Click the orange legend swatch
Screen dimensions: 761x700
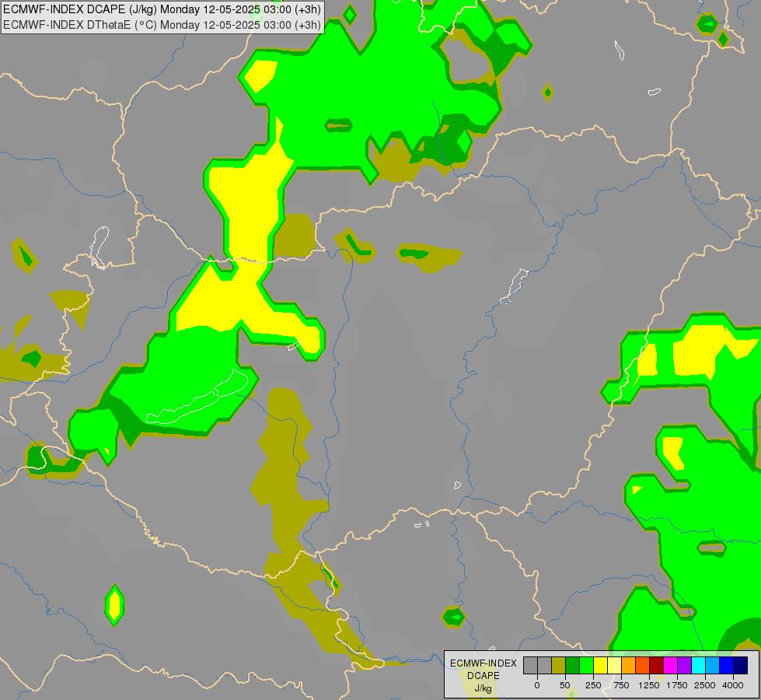point(629,666)
